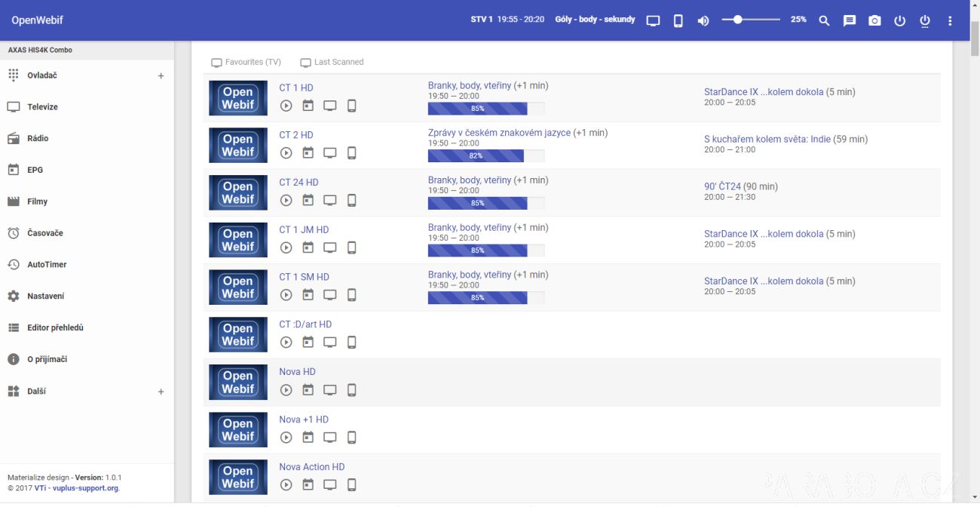Click vuplus-support.org footer link
The width and height of the screenshot is (980, 507).
click(x=85, y=488)
